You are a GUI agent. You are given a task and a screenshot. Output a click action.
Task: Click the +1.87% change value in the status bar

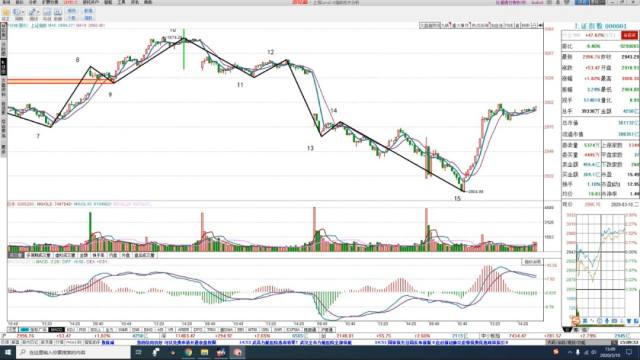tap(102, 336)
